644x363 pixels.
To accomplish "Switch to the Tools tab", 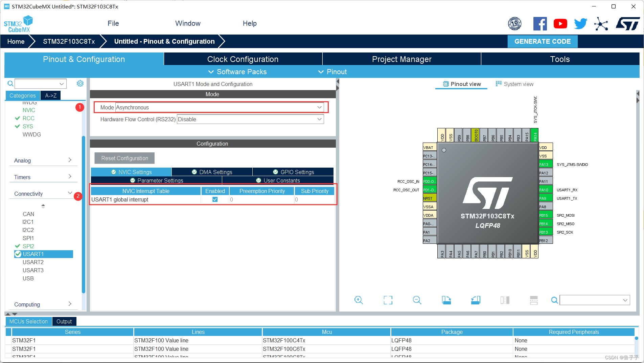I will coord(560,59).
